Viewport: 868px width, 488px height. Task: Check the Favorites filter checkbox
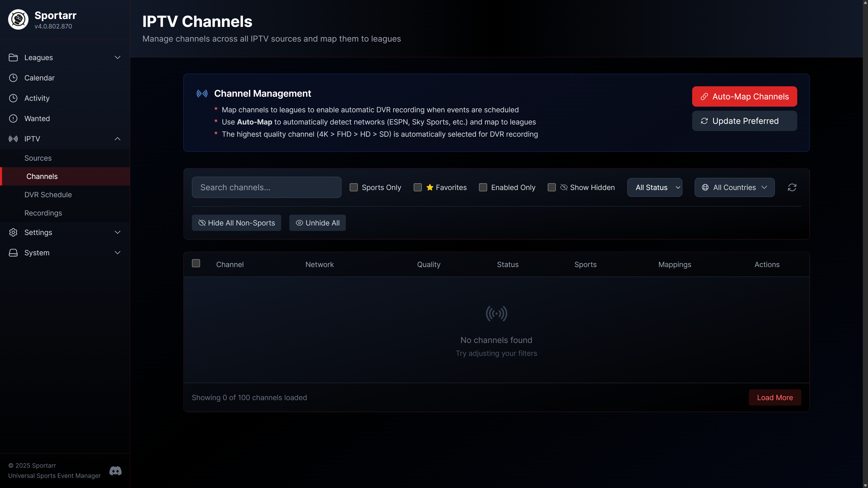click(417, 187)
